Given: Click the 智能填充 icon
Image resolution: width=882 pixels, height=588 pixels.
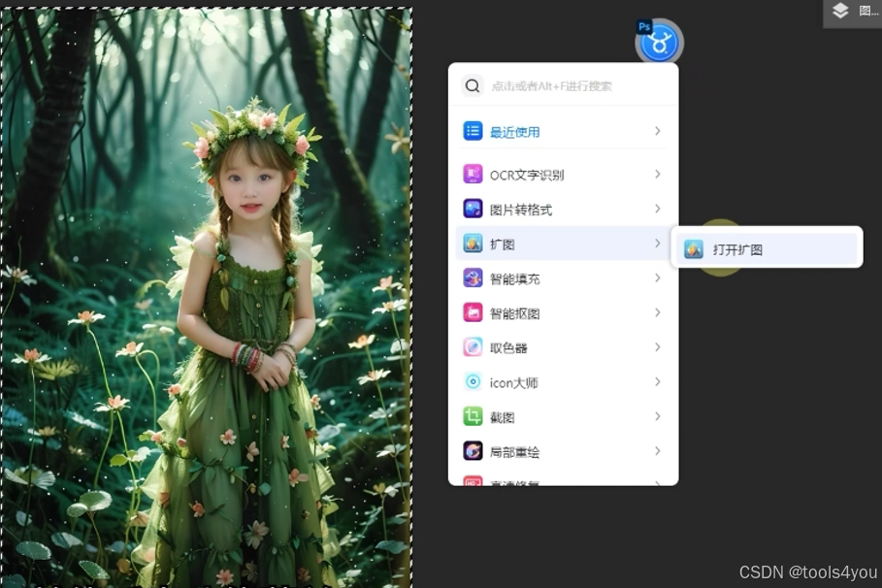Looking at the screenshot, I should 473,278.
